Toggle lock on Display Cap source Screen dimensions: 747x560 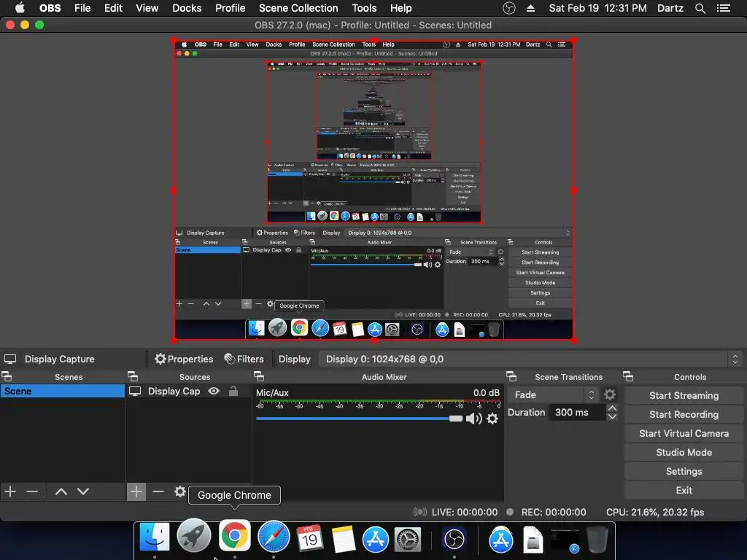point(233,391)
